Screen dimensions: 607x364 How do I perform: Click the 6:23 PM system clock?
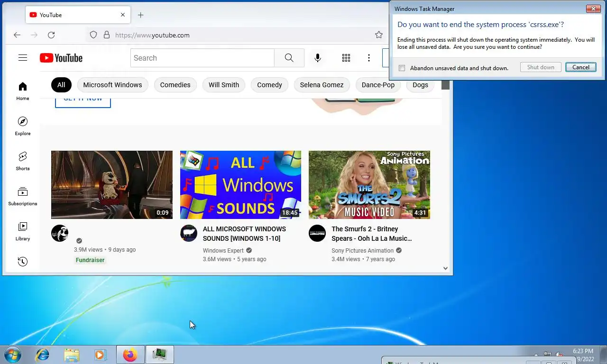click(583, 351)
